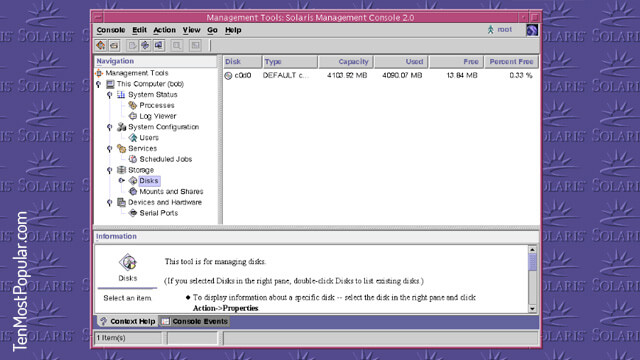Select the Users tree item
The image size is (640, 360).
pyautogui.click(x=149, y=138)
